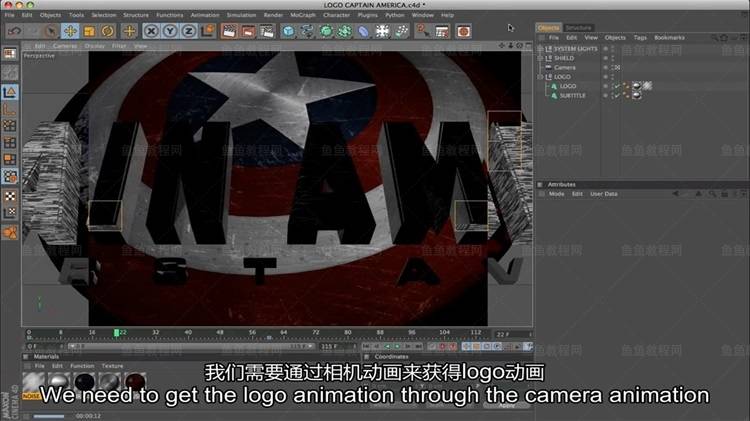Viewport: 750px width, 421px height.
Task: Switch to the Structure tab
Action: point(578,27)
